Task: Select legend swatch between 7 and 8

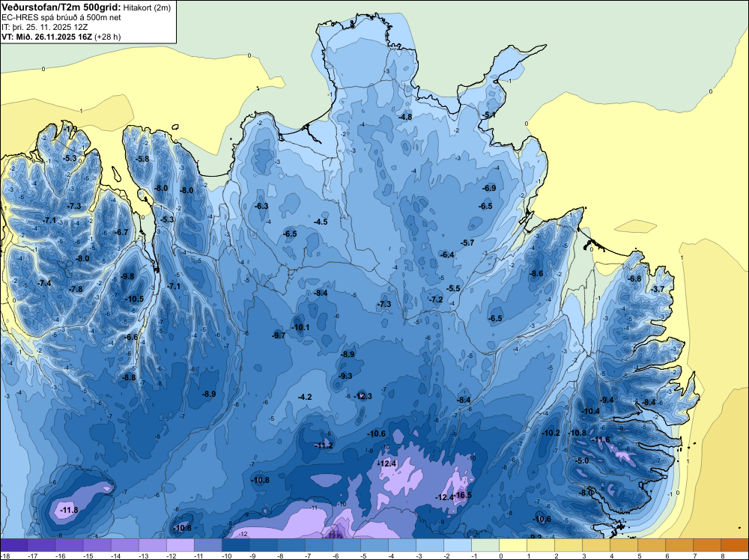Action: point(706,545)
